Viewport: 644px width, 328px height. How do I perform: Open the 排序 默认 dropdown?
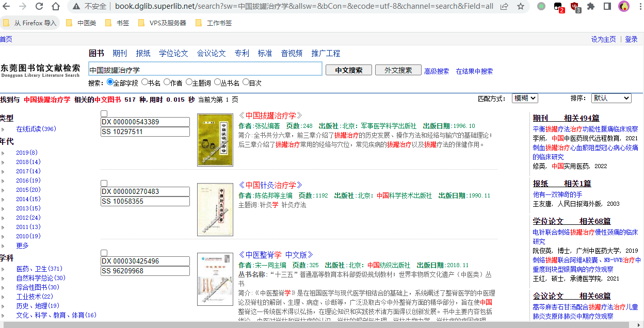611,98
